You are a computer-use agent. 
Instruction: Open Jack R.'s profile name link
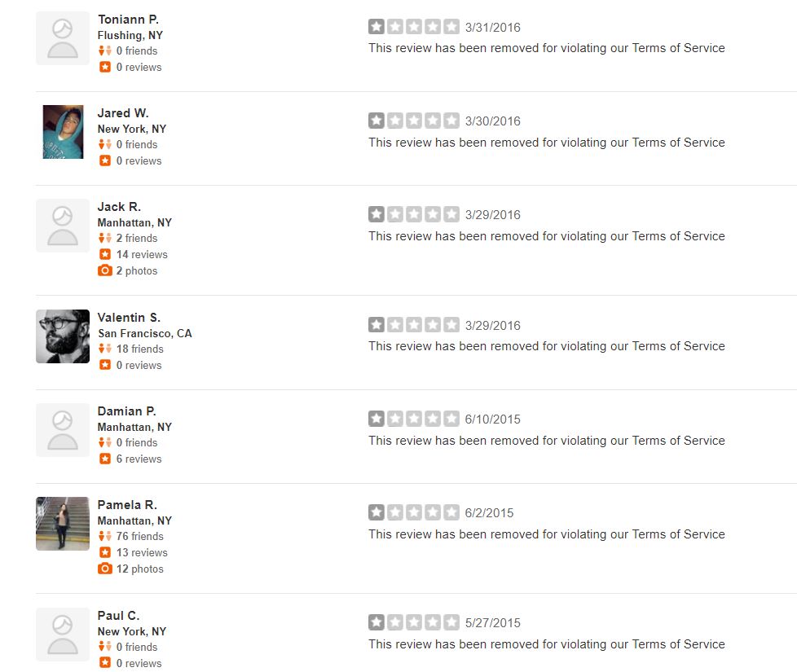(119, 207)
